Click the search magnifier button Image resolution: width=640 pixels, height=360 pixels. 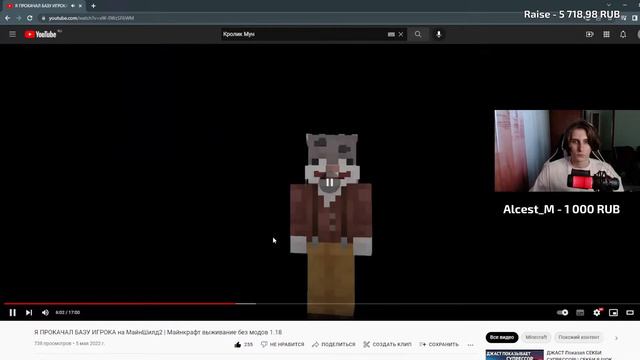click(x=418, y=34)
